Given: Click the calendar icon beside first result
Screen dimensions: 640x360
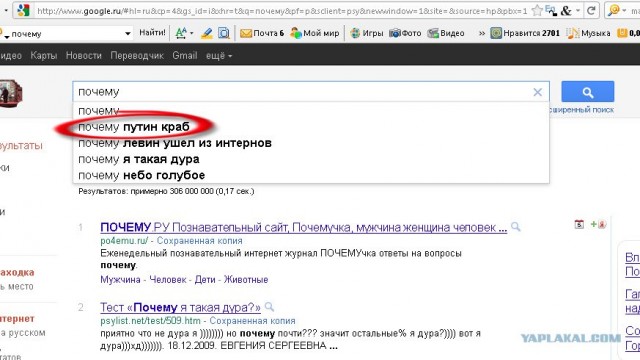Looking at the screenshot, I should 579,224.
